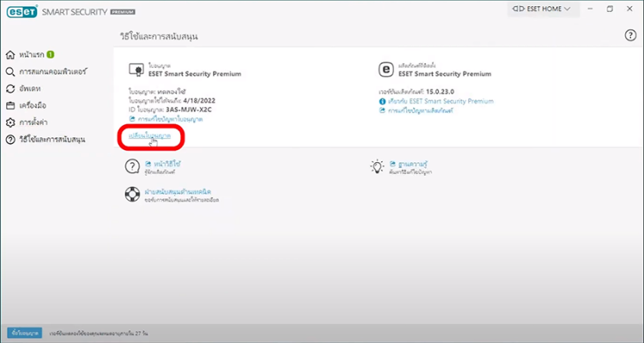This screenshot has height=343, width=644.
Task: Close the ESET window
Action: click(x=629, y=9)
